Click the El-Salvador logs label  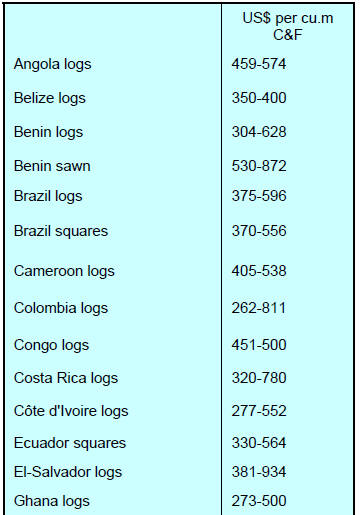coord(68,472)
